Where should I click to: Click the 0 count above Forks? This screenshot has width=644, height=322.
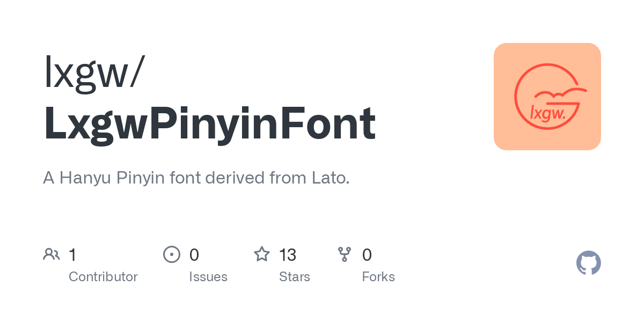pyautogui.click(x=367, y=255)
